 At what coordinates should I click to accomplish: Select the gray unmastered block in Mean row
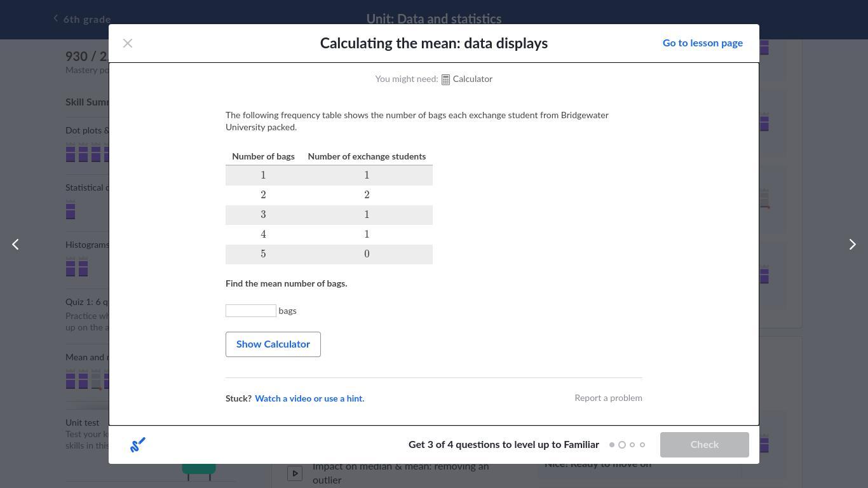tap(96, 379)
